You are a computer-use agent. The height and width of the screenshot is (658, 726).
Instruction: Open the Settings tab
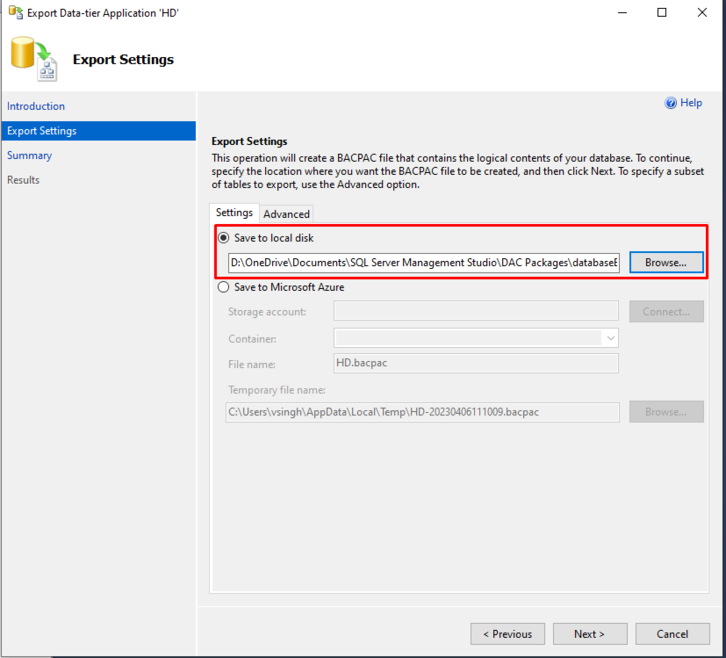(x=234, y=213)
